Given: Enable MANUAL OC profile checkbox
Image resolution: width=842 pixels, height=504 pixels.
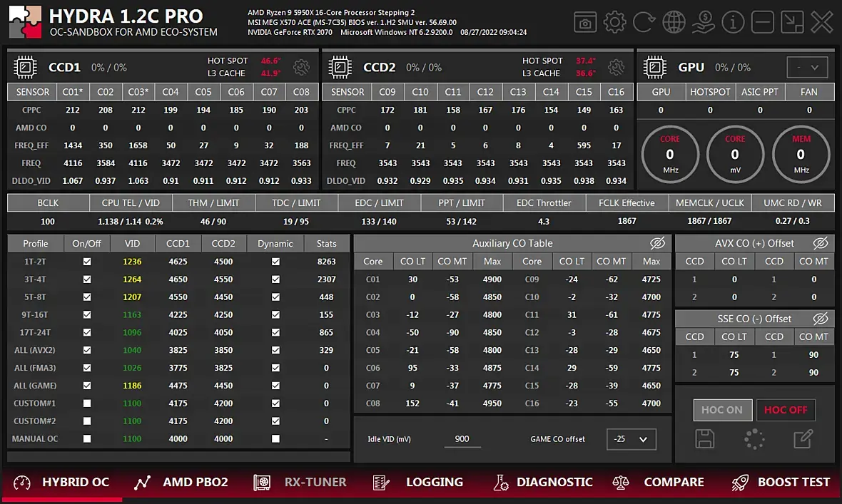Looking at the screenshot, I should click(x=87, y=438).
